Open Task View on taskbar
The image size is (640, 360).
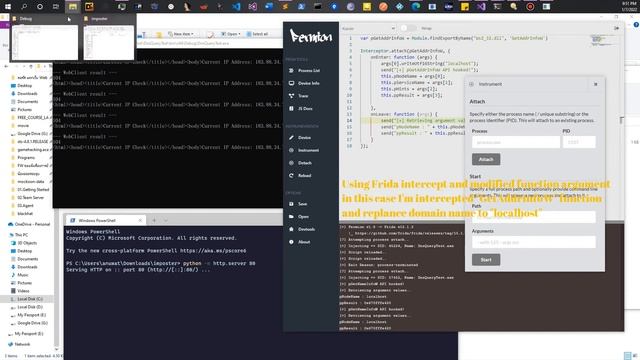(x=56, y=7)
